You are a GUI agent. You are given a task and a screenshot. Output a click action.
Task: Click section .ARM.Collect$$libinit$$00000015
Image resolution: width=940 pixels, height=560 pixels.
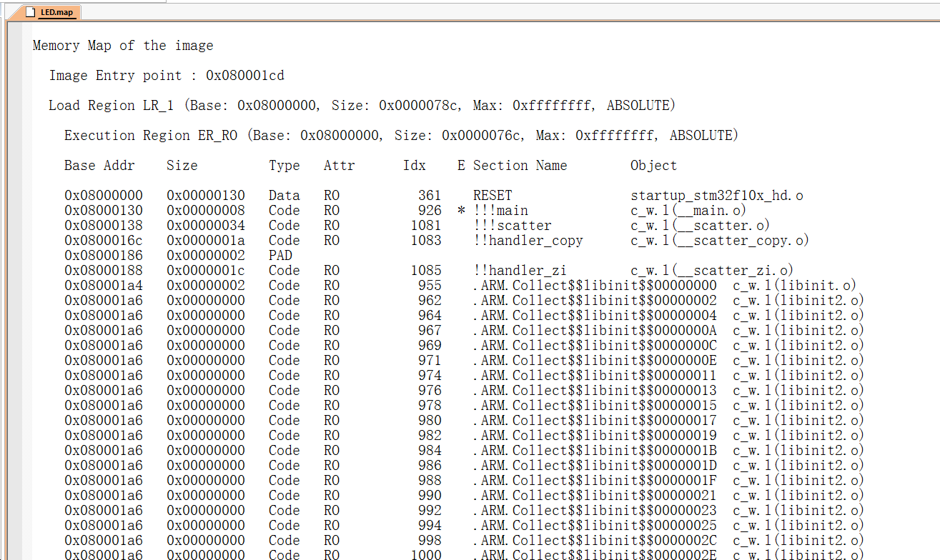pyautogui.click(x=595, y=406)
